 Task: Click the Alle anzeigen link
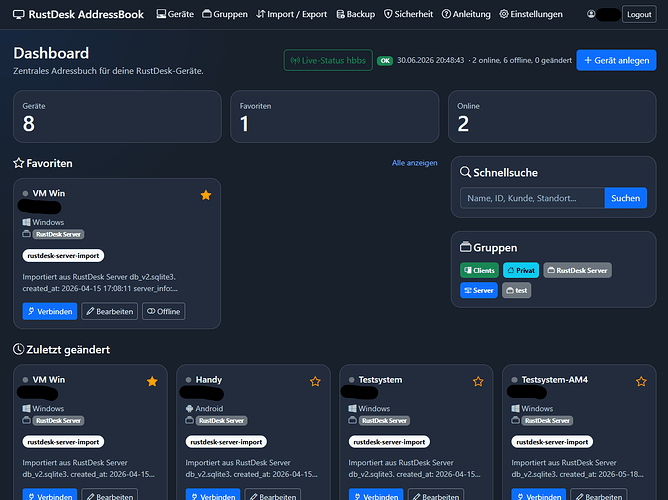click(415, 163)
